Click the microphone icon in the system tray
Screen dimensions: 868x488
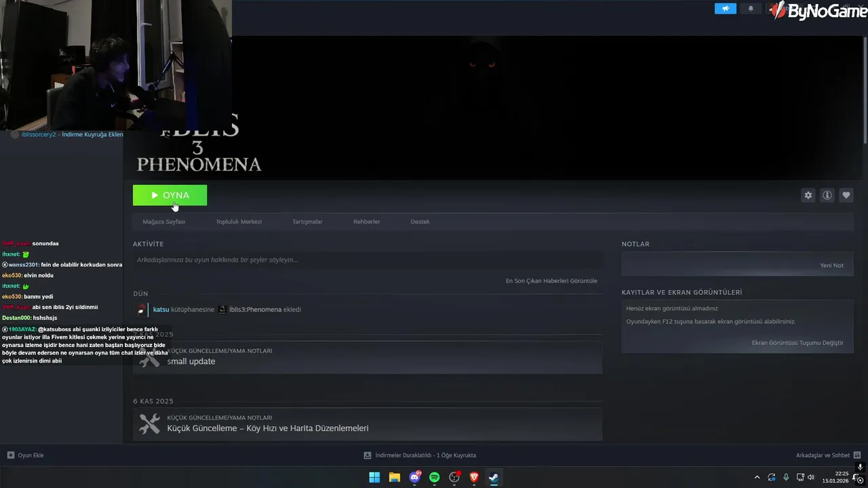(786, 477)
